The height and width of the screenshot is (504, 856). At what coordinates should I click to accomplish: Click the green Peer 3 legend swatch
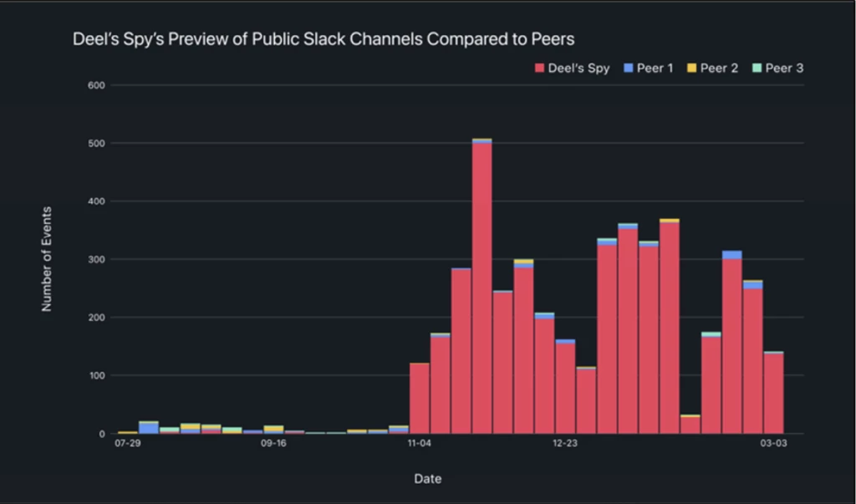(757, 68)
